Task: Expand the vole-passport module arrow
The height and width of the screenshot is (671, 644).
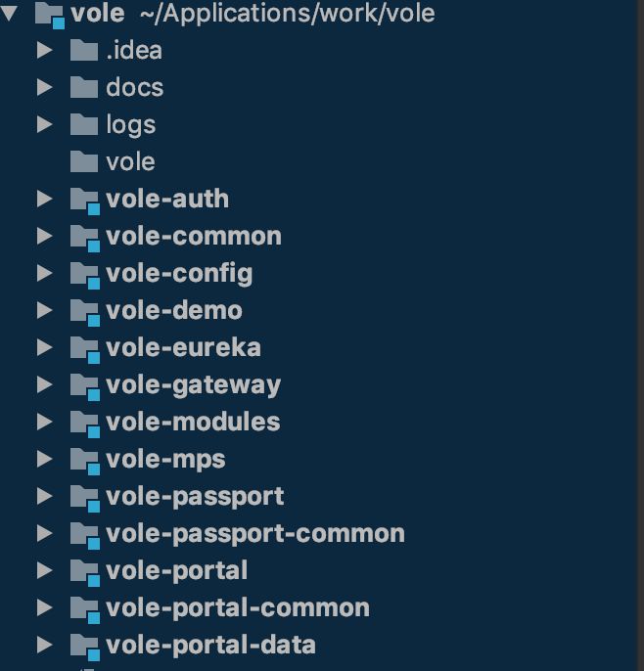Action: click(x=44, y=496)
